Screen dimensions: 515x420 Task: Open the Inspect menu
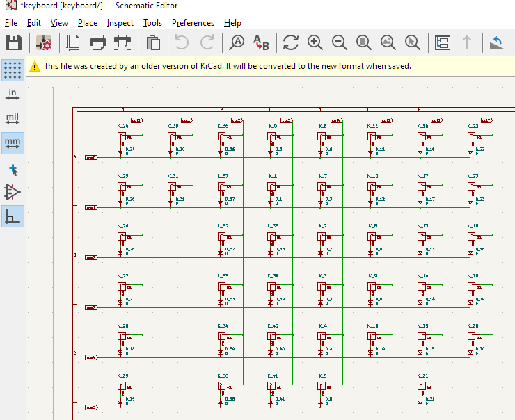coord(120,23)
